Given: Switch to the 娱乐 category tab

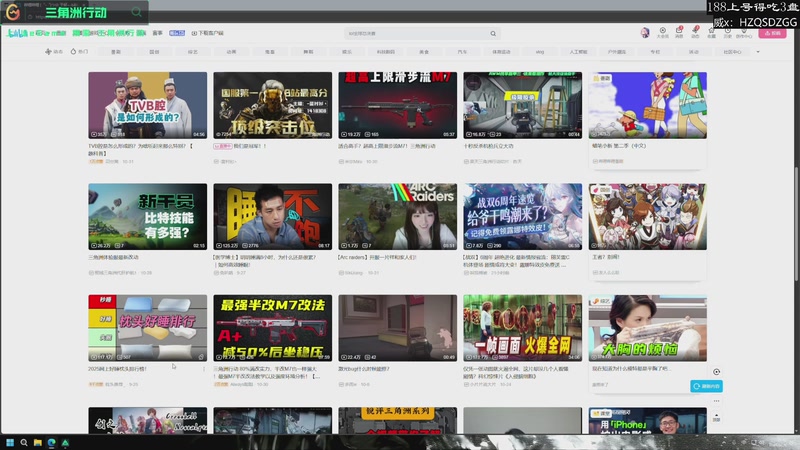Looking at the screenshot, I should [x=347, y=52].
